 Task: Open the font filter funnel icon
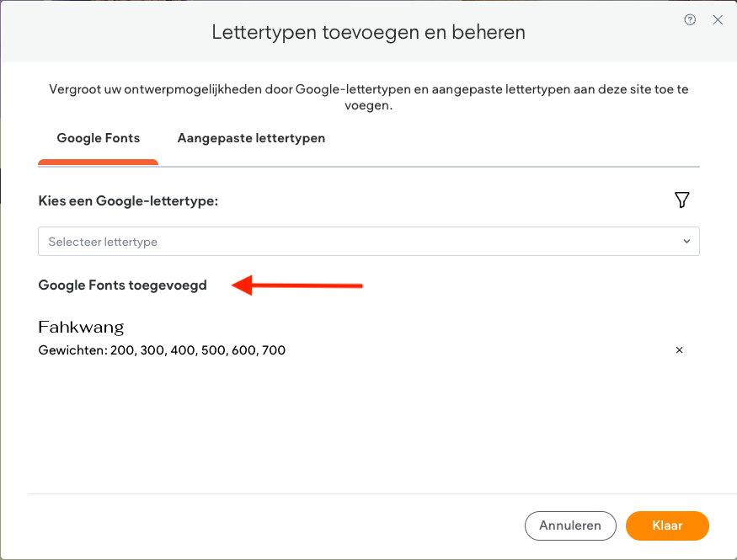click(682, 200)
